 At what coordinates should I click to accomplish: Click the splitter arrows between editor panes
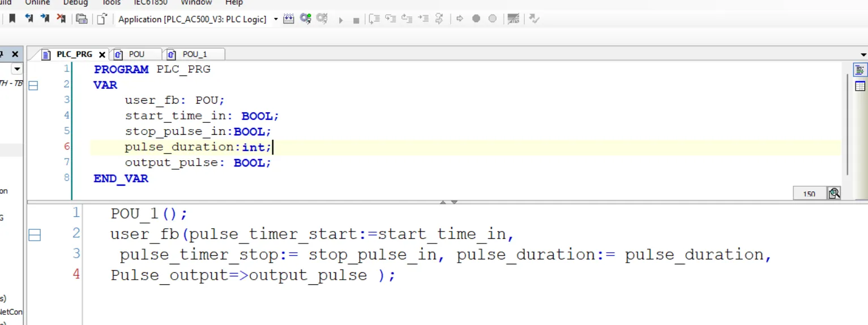pyautogui.click(x=448, y=202)
